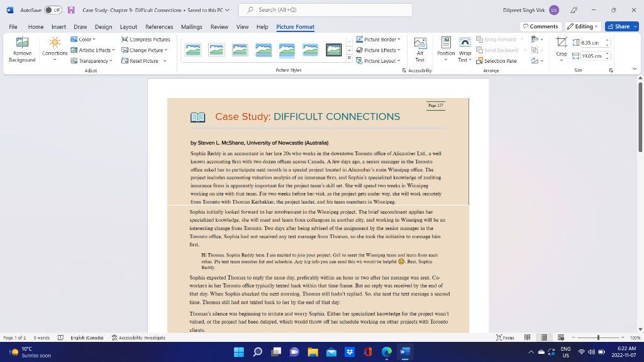Screen dimensions: 644x362
Task: Open the Comments pane
Action: [540, 26]
